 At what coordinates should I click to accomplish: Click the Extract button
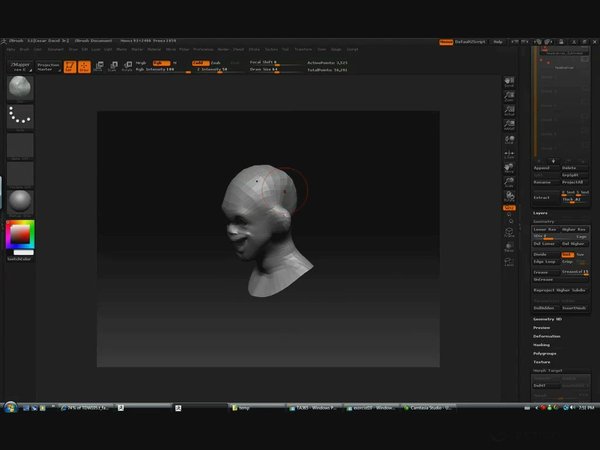point(546,197)
